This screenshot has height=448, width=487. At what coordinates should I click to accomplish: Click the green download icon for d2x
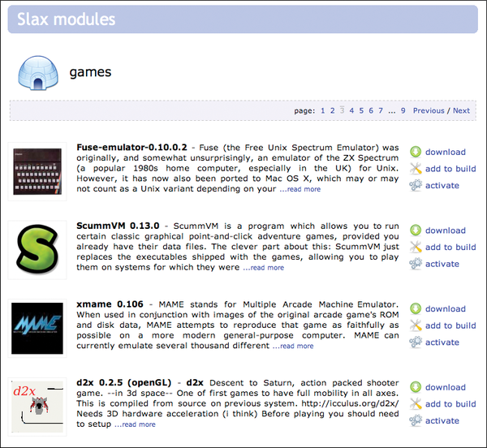coord(416,387)
